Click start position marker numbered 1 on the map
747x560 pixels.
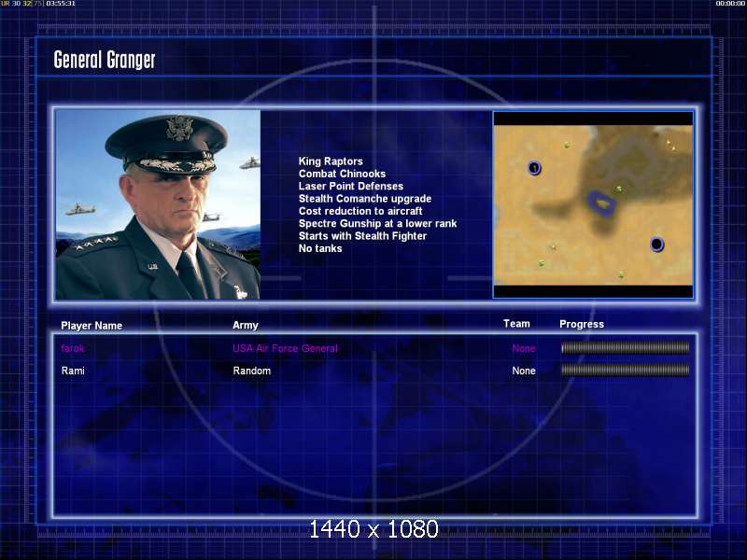tap(534, 168)
